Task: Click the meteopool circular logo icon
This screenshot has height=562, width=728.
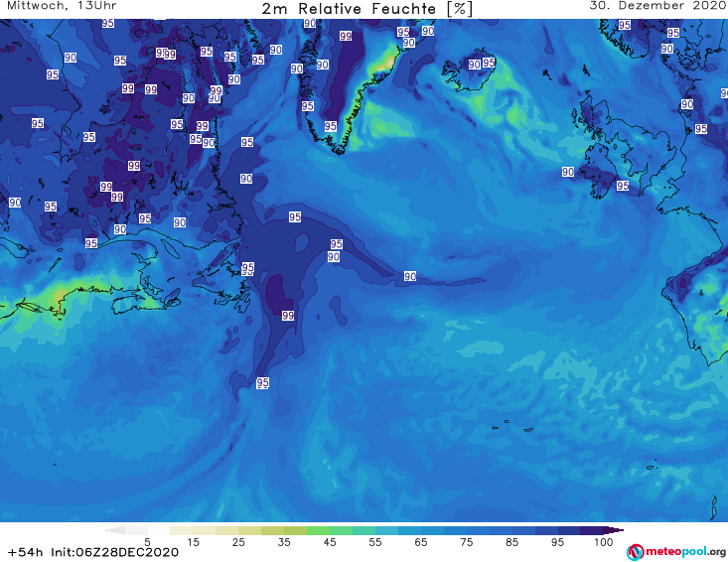Action: (x=636, y=553)
